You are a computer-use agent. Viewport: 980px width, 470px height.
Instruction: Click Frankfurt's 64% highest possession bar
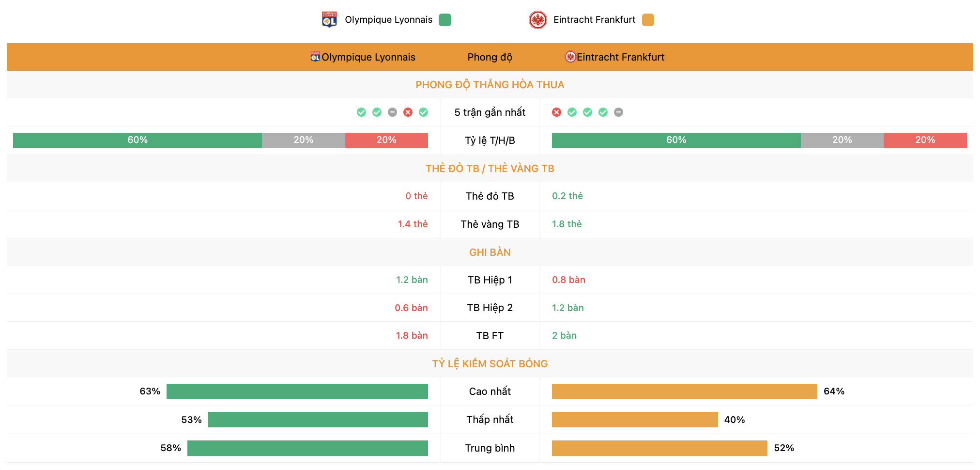click(x=685, y=392)
